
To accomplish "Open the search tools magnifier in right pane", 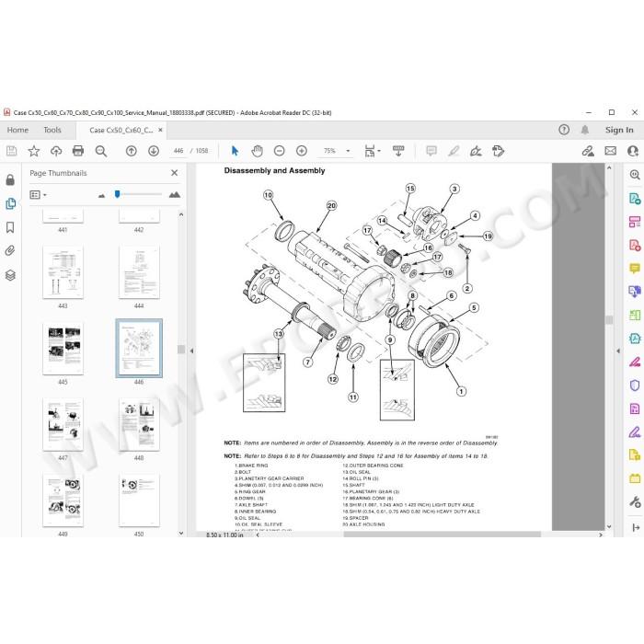I will coord(635,175).
